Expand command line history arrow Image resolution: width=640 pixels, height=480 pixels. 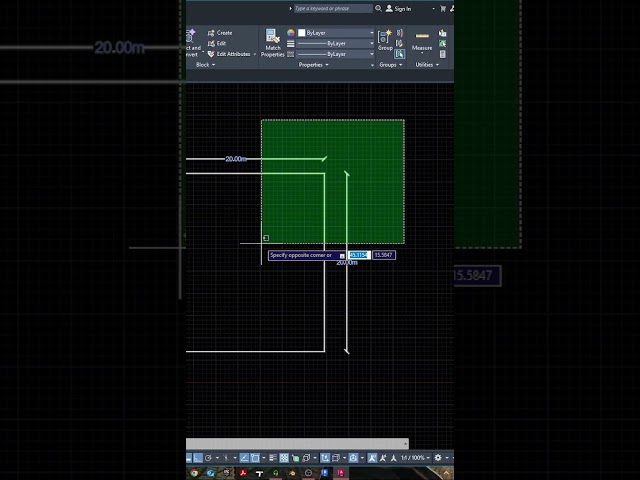pyautogui.click(x=406, y=443)
